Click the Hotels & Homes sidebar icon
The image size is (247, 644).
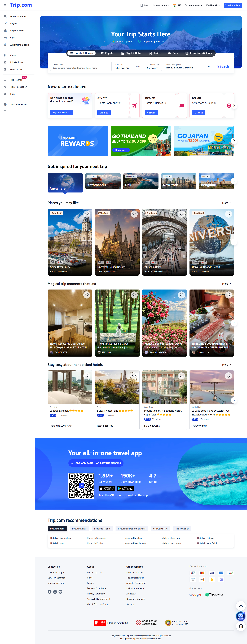5,16
